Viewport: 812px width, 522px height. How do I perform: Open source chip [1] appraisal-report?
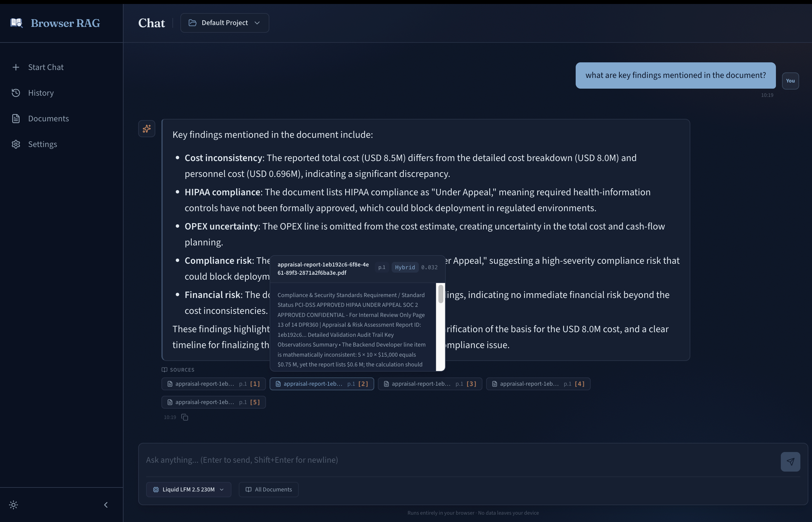point(214,384)
